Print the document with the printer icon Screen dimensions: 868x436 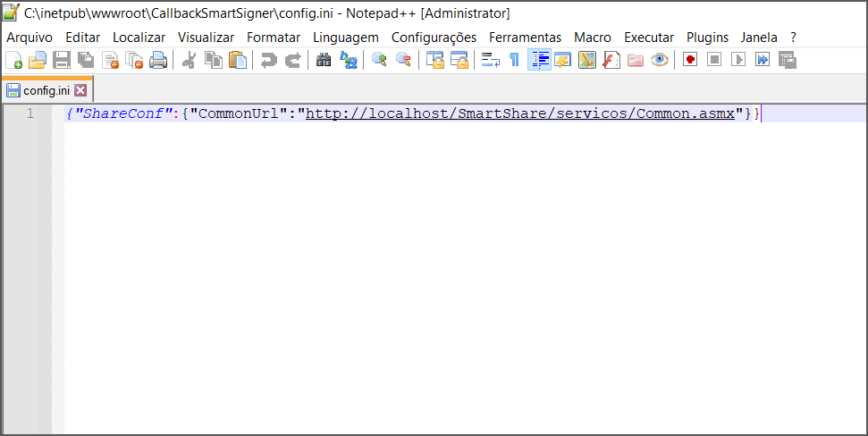(x=158, y=60)
